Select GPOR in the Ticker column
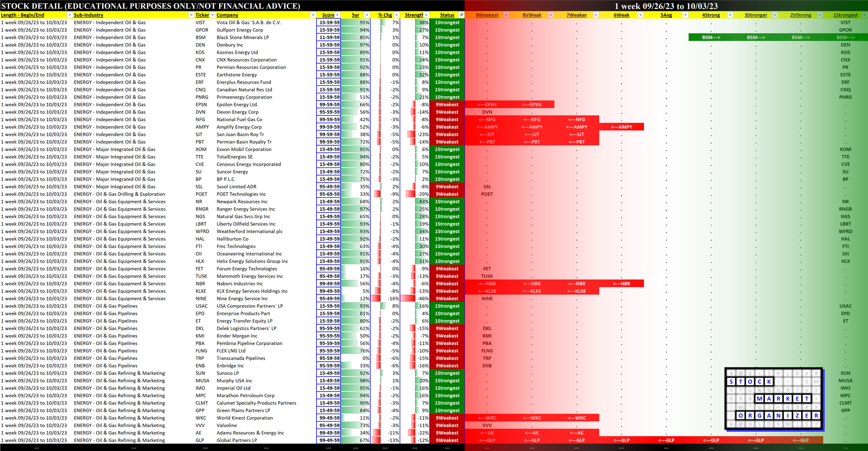Screen dimensions: 868x451 202,30
